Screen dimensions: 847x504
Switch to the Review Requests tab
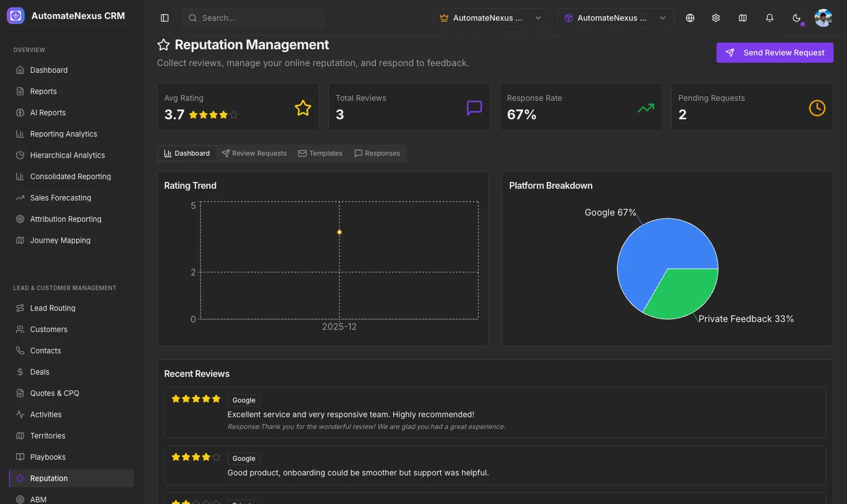254,153
